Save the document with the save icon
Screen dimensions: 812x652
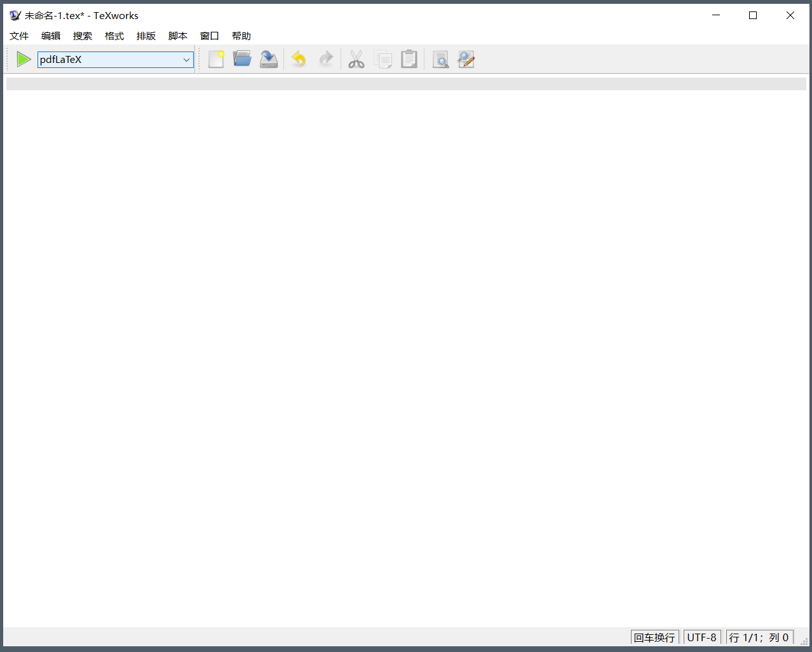(x=269, y=59)
